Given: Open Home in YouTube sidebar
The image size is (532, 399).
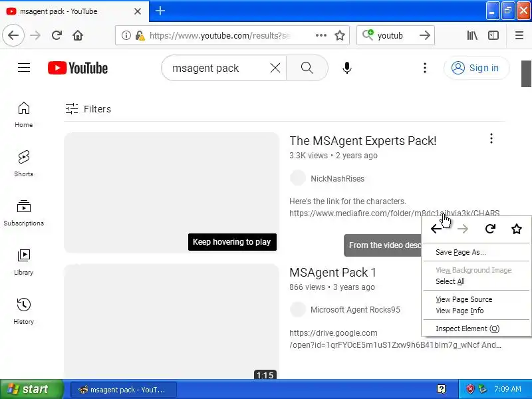Looking at the screenshot, I should pyautogui.click(x=24, y=114).
